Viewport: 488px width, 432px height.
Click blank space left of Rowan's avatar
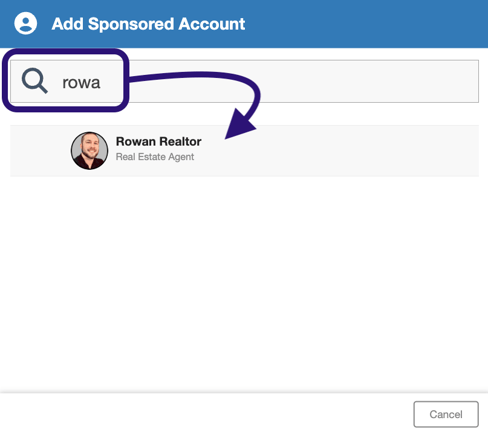pyautogui.click(x=40, y=151)
